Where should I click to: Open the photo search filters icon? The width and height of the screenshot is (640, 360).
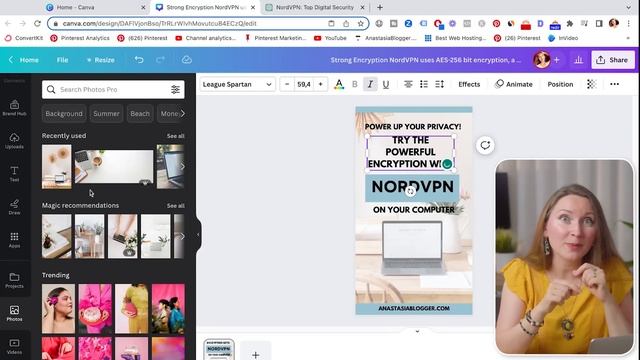(x=176, y=89)
